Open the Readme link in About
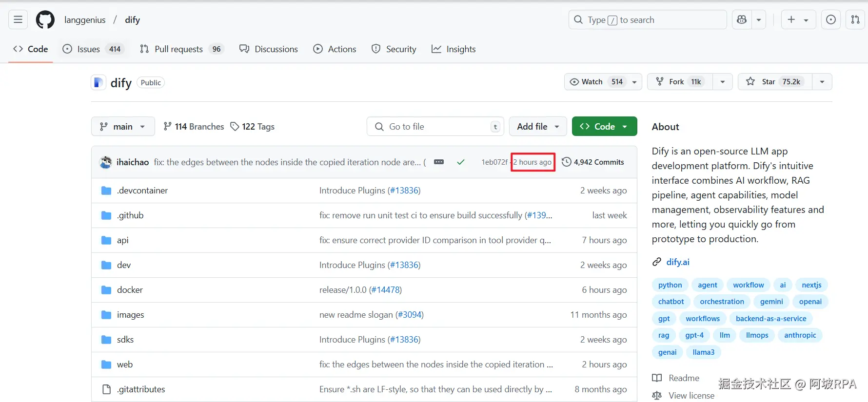The image size is (868, 402). point(676,378)
